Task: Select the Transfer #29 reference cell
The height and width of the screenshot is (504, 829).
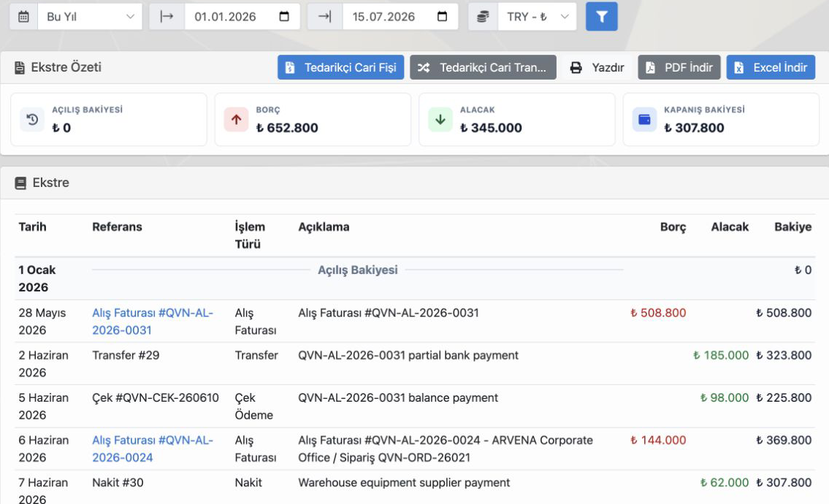Action: pyautogui.click(x=126, y=356)
